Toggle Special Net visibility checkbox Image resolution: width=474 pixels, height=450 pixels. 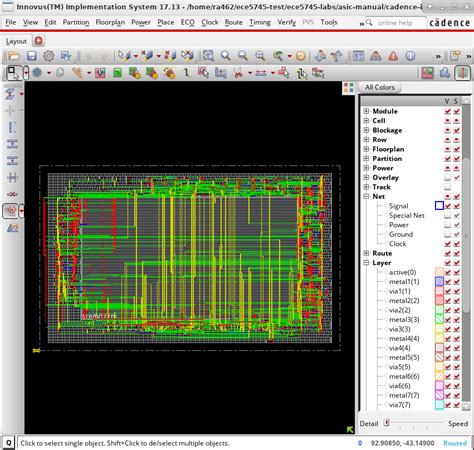(448, 215)
